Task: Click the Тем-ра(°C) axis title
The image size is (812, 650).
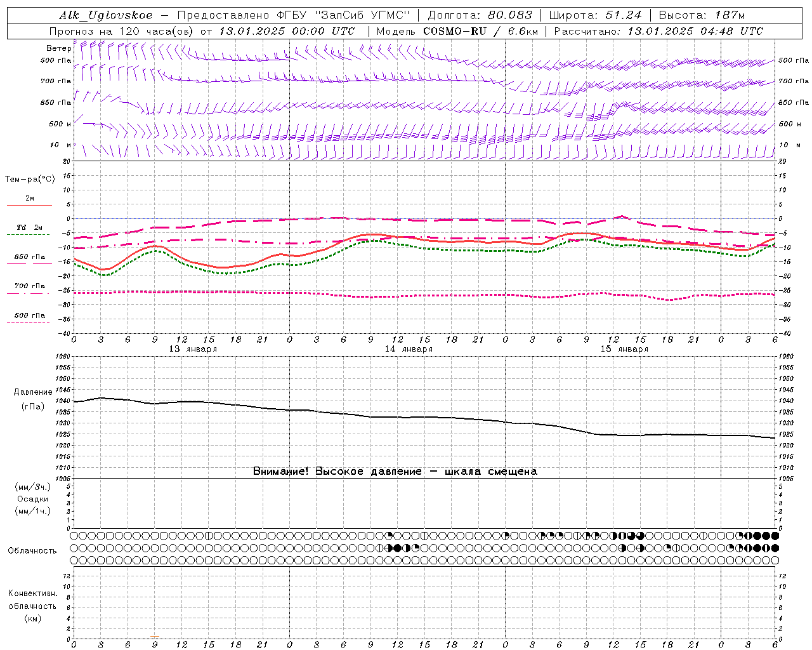Action: 30,180
